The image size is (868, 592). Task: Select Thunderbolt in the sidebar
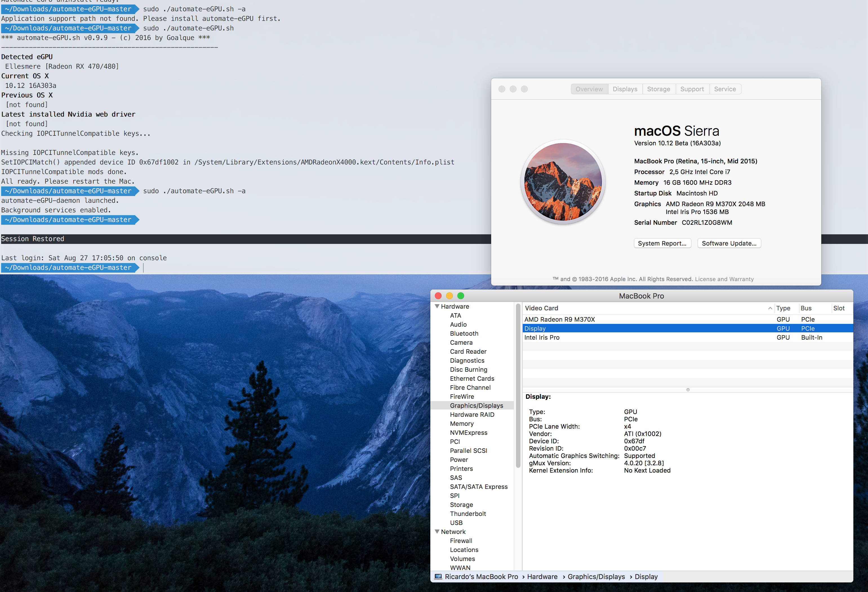[x=468, y=514]
